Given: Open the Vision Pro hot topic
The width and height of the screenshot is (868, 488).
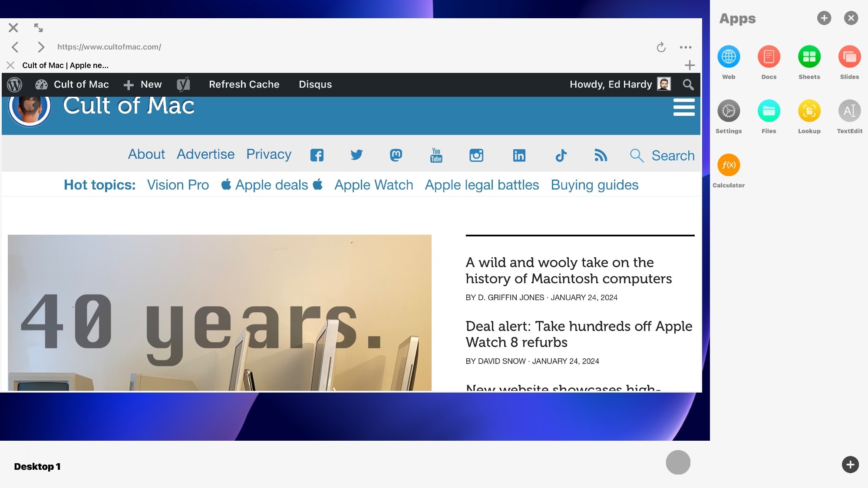Looking at the screenshot, I should pyautogui.click(x=178, y=185).
